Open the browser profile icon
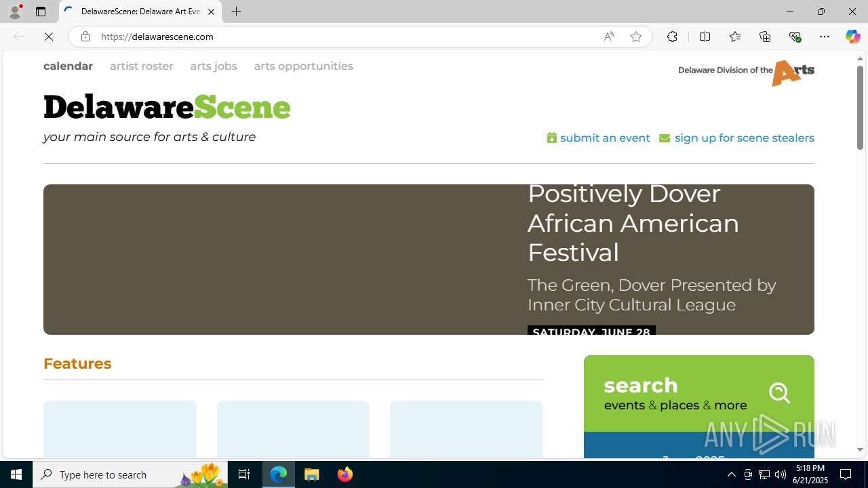Screen dimensions: 868x488 coord(15,12)
